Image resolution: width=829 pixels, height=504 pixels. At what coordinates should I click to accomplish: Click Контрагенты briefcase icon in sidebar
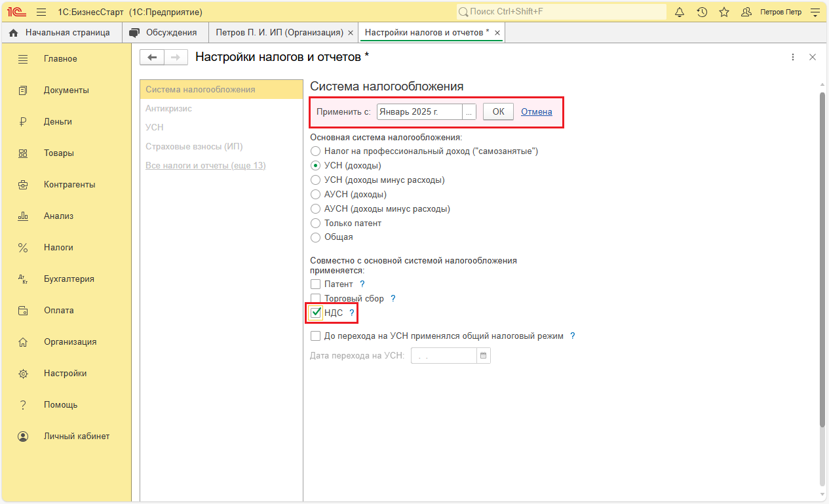23,185
